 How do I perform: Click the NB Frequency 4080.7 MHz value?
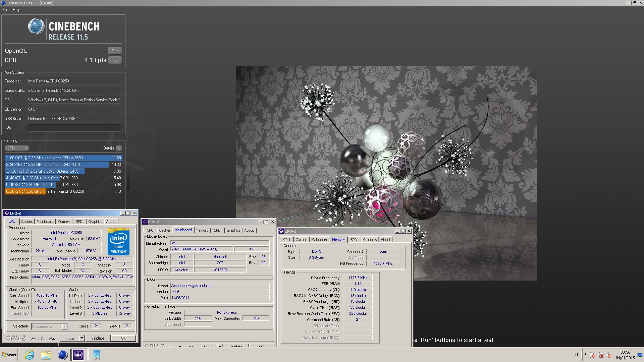click(383, 264)
